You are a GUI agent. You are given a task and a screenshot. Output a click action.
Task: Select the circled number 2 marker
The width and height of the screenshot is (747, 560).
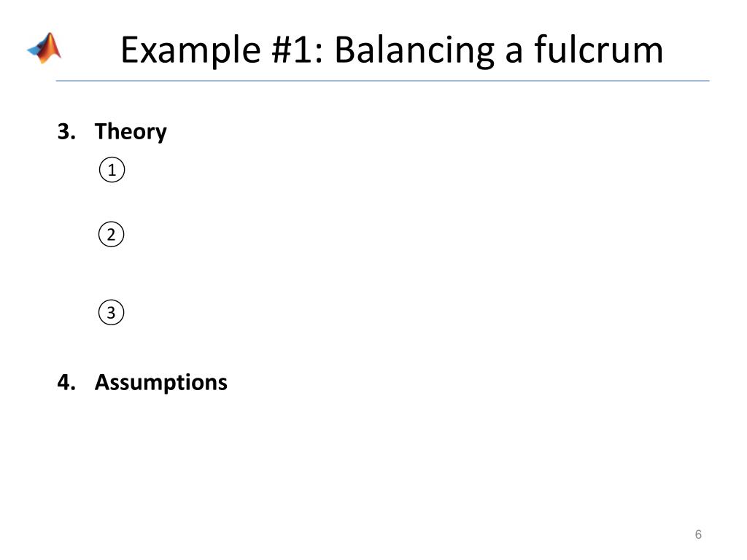click(x=112, y=234)
